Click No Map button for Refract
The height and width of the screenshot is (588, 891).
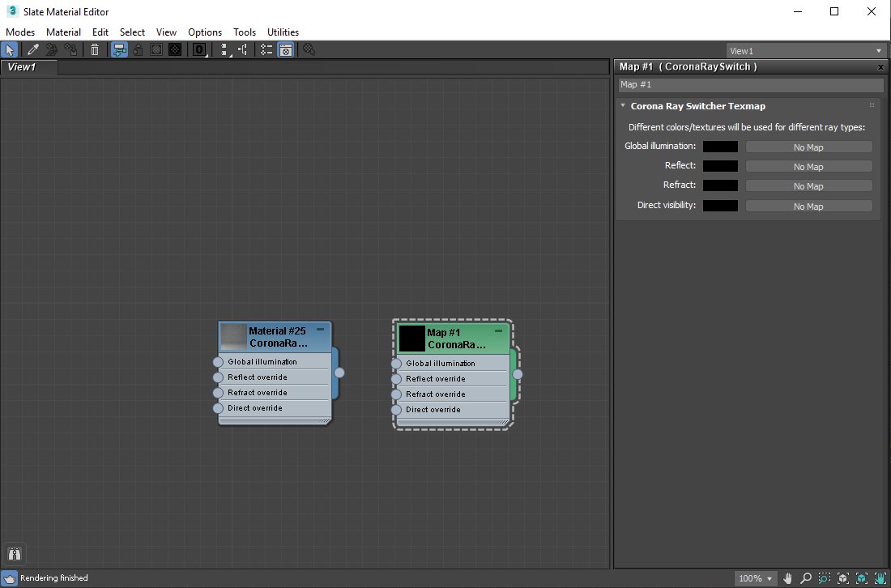[x=808, y=185]
